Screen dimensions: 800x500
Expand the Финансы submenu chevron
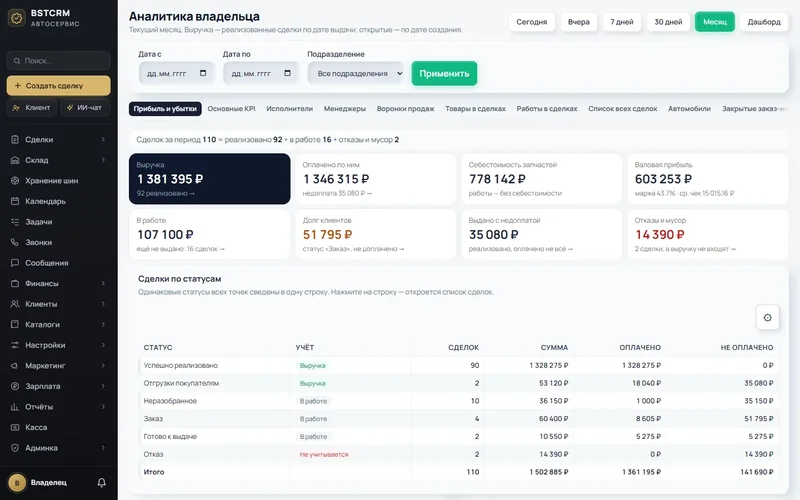pos(103,283)
